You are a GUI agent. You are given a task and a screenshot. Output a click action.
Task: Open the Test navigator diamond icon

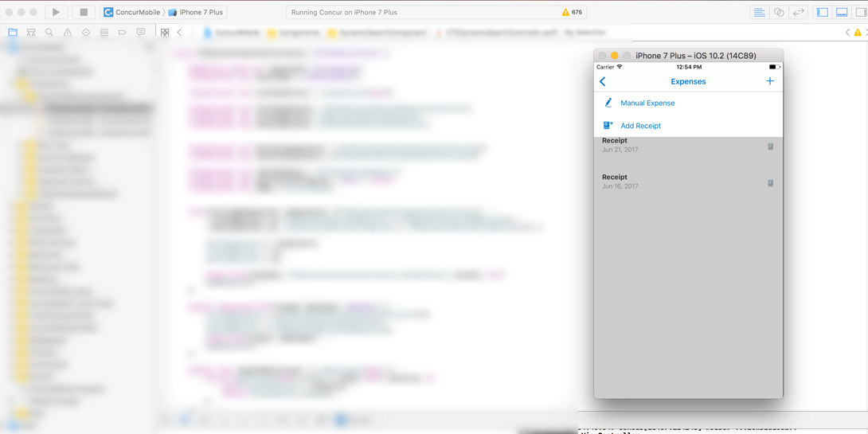[86, 32]
